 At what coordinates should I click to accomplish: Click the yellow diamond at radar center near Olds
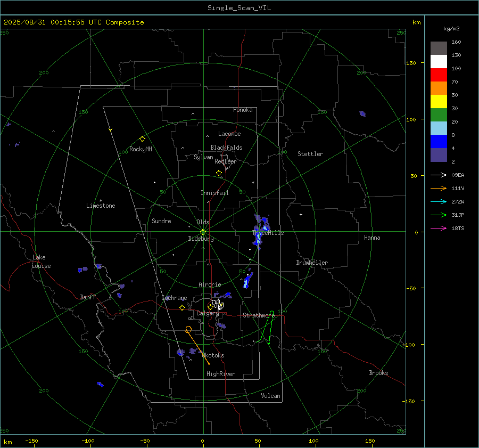coord(203,232)
